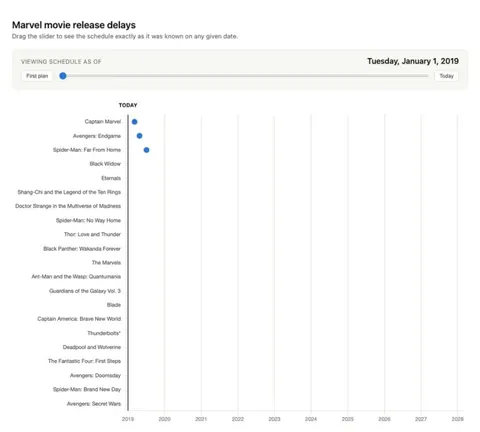Click the 2026 axis label
Screen dimensions: 480x432
pyautogui.click(x=384, y=419)
